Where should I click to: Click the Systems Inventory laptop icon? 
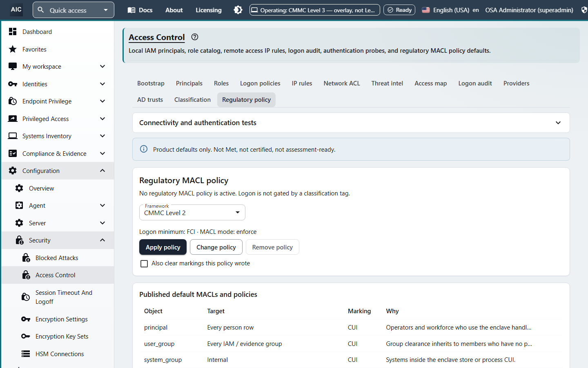[13, 136]
